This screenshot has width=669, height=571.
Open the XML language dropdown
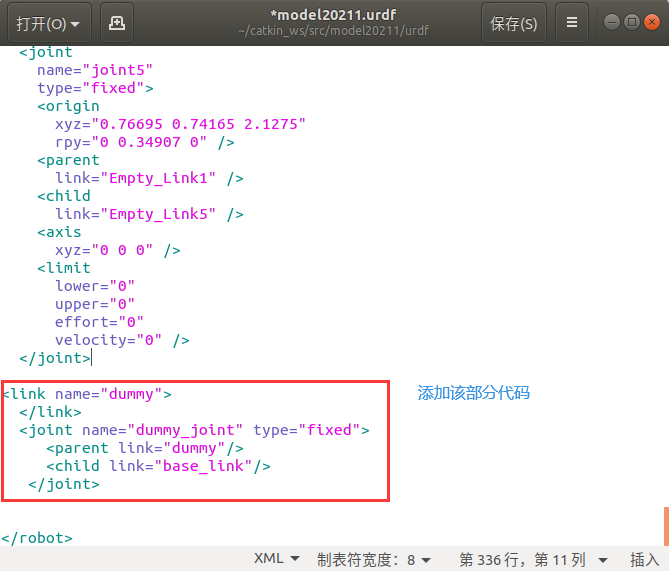point(277,559)
